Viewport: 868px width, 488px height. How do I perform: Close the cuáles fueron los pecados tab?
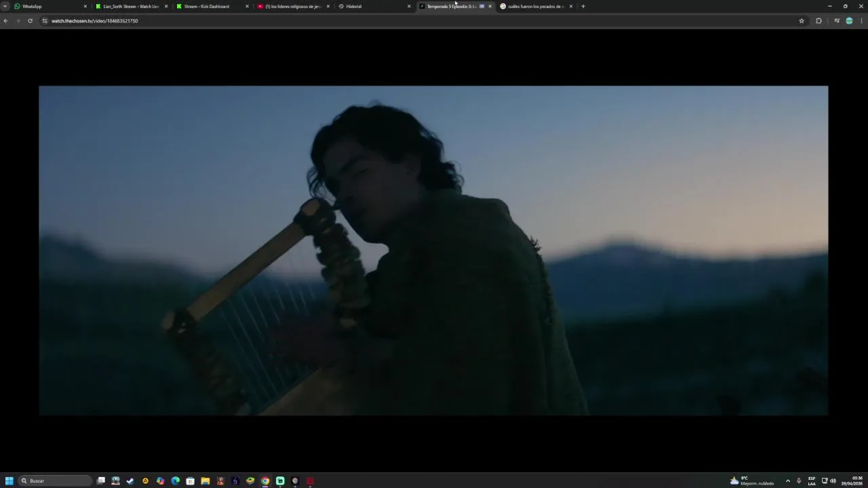[x=571, y=6]
